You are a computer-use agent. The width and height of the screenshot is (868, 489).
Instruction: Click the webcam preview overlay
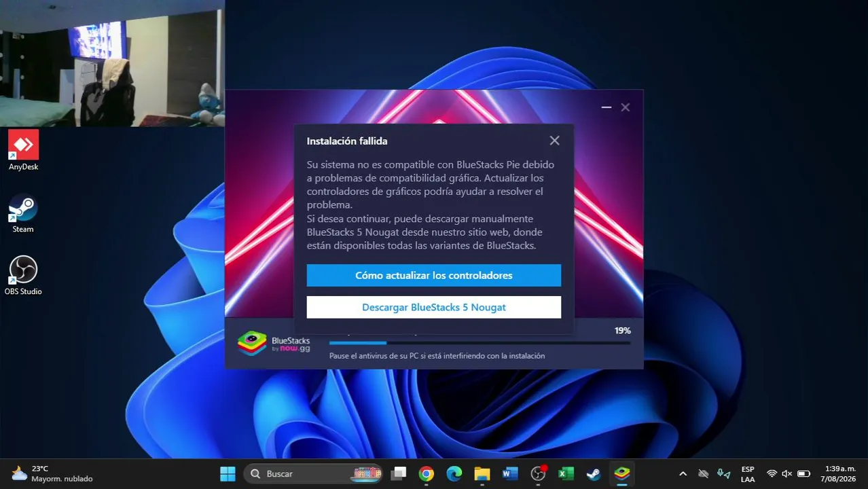(x=112, y=63)
